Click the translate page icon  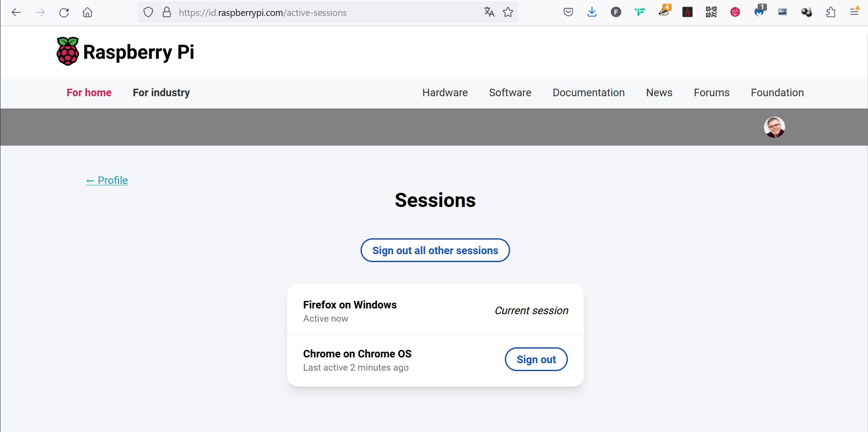coord(489,12)
